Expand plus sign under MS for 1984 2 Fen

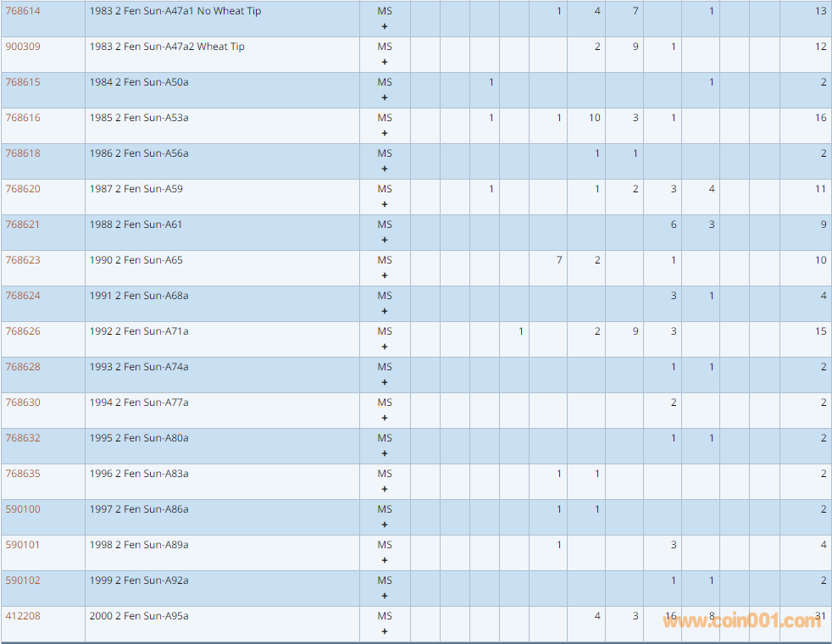pos(385,97)
